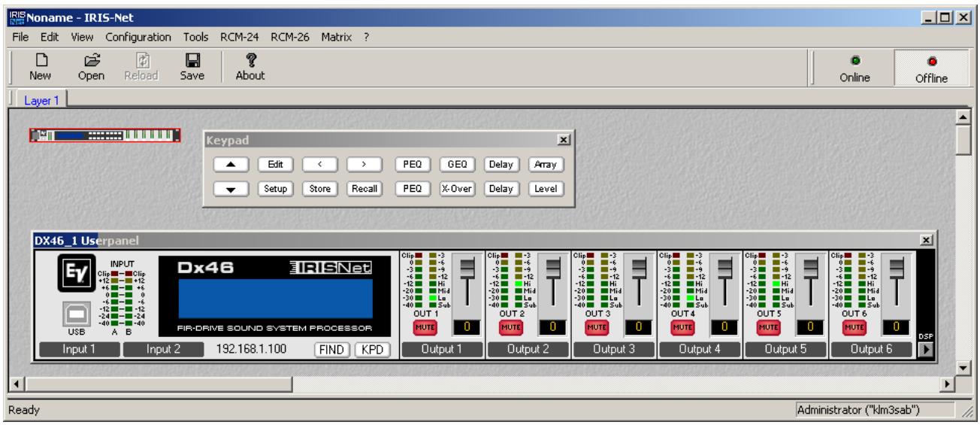The width and height of the screenshot is (980, 425).
Task: Click the FIND button
Action: point(331,350)
